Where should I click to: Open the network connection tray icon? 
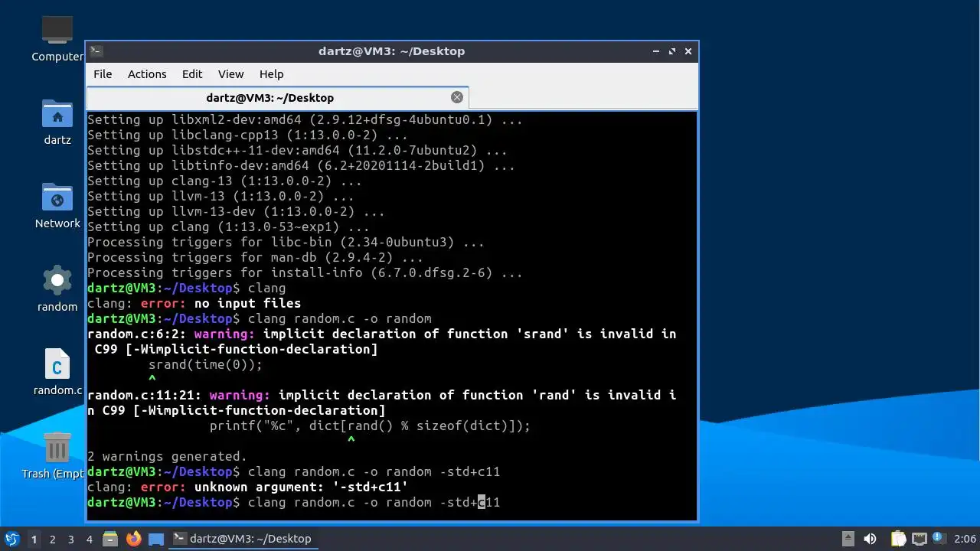coord(919,539)
